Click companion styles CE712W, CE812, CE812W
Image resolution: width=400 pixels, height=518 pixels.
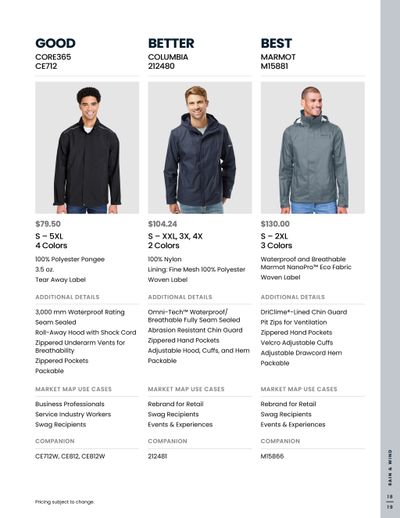(x=70, y=456)
